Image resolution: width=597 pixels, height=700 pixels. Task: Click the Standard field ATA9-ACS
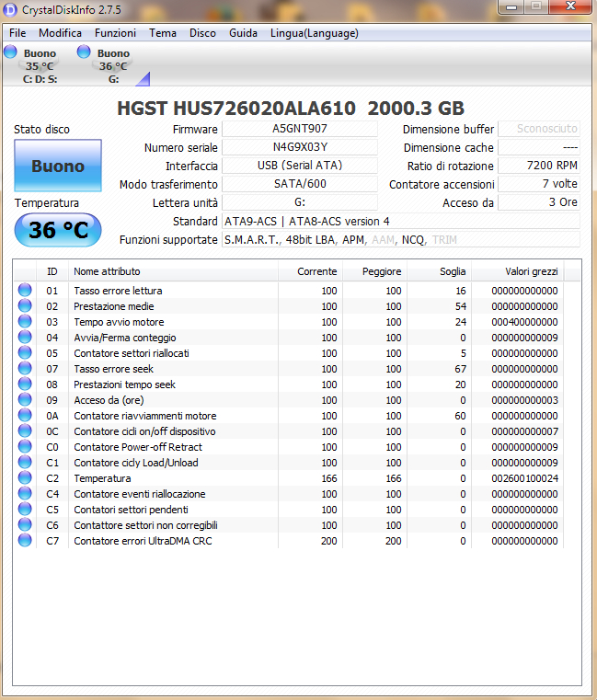click(x=401, y=221)
